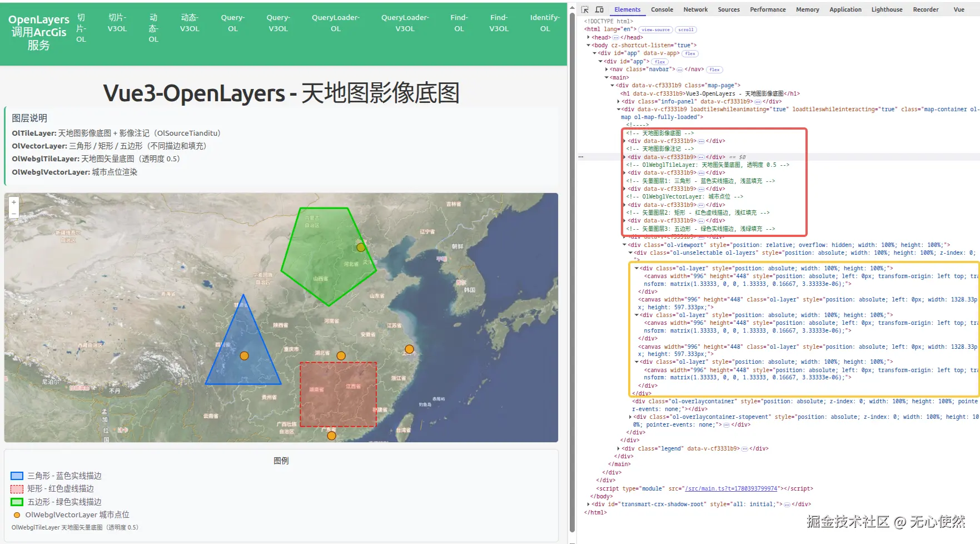Click the blue triangle legend swatch

(17, 476)
